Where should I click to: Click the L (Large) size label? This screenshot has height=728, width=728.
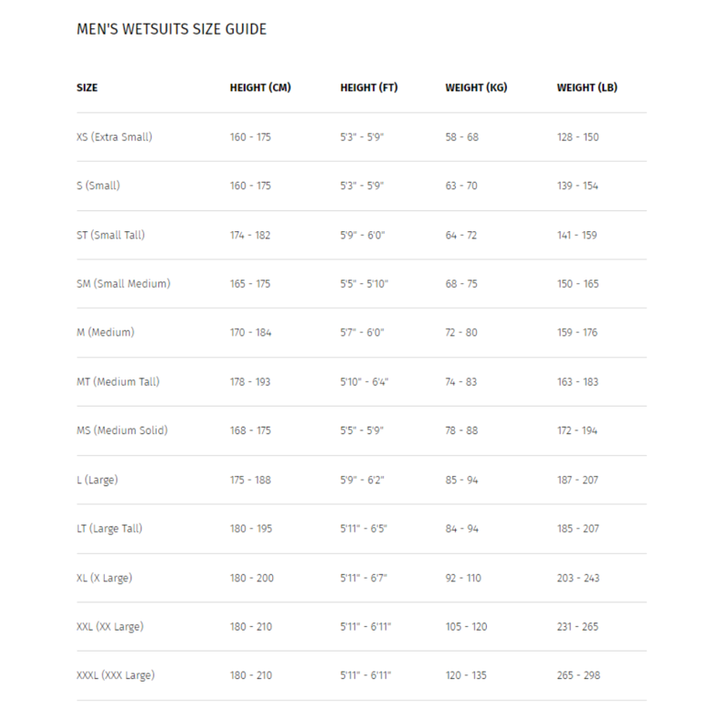click(x=97, y=480)
